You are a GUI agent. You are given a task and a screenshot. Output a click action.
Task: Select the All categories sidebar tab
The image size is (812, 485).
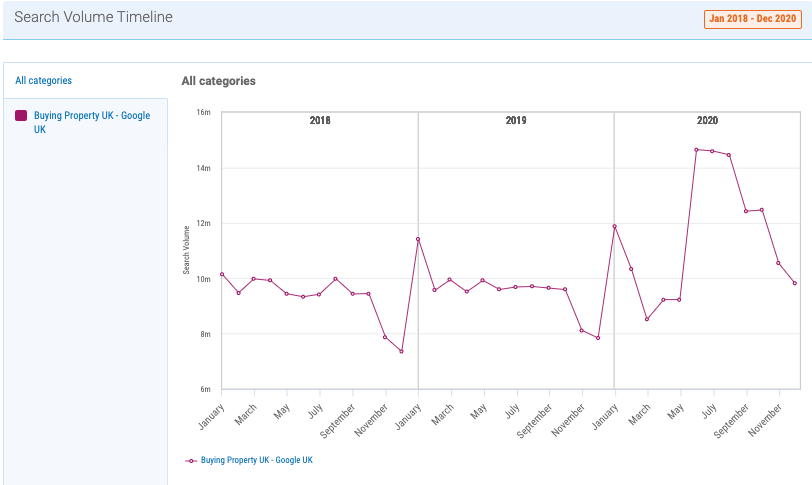click(44, 81)
